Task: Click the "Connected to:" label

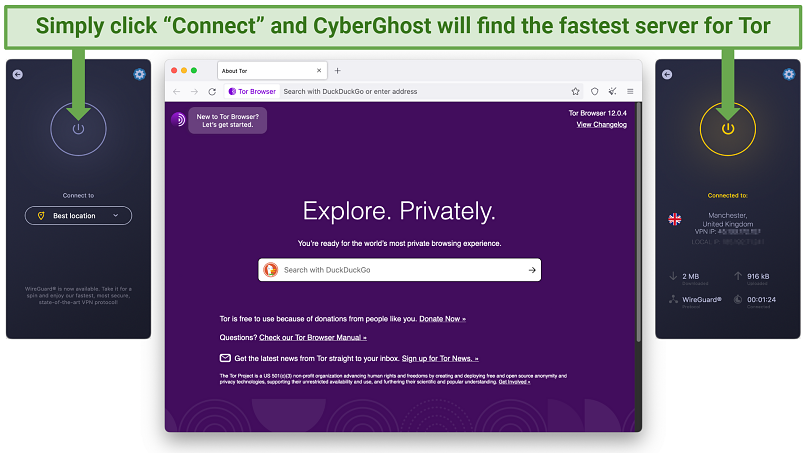Action: coord(727,195)
